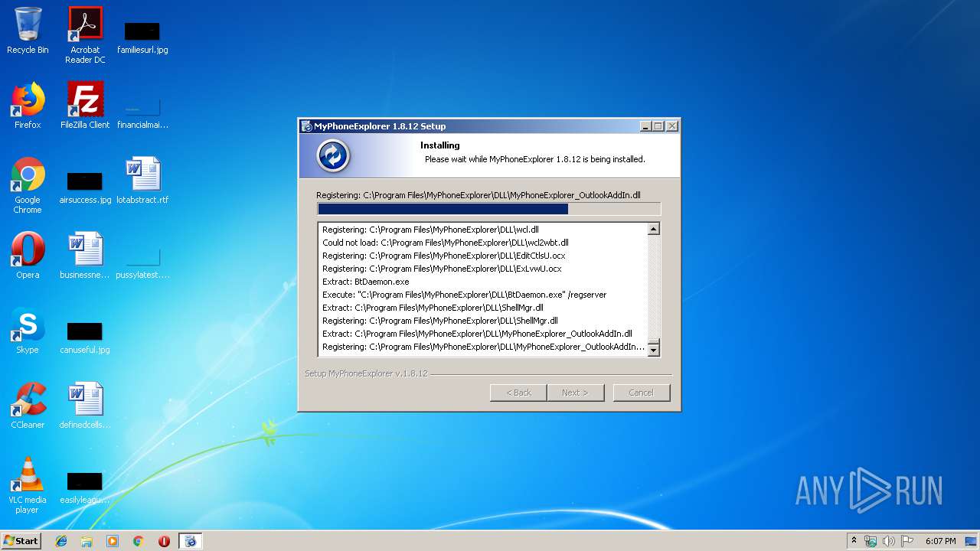Image resolution: width=980 pixels, height=551 pixels.
Task: Select log line 'Registering: ...wcl.dll'
Action: click(x=430, y=230)
